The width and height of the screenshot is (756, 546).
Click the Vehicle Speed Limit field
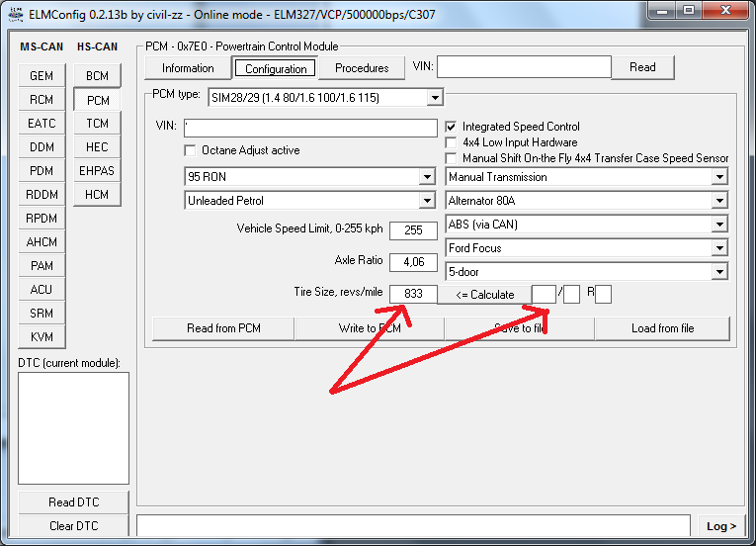point(413,230)
